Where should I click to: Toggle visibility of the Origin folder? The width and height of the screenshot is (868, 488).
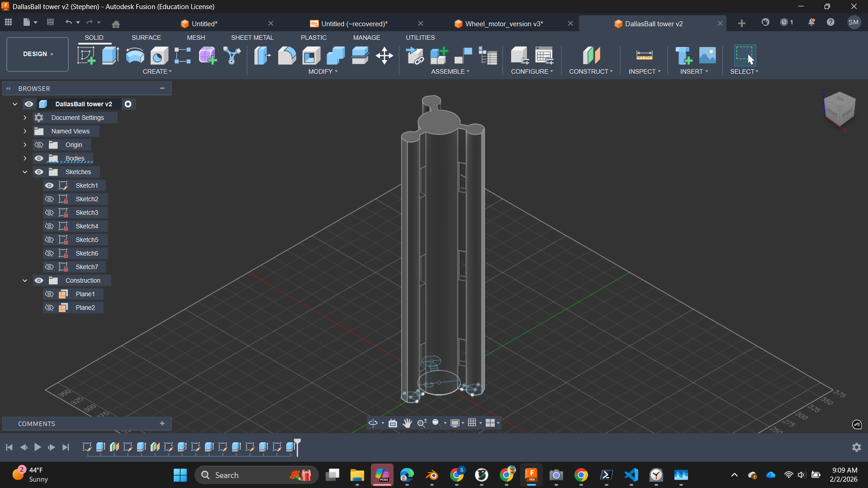pyautogui.click(x=39, y=145)
